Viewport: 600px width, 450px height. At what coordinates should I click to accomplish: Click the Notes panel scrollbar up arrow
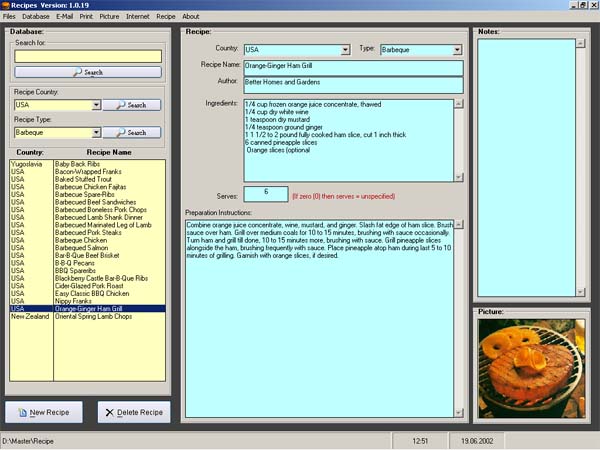coord(580,43)
